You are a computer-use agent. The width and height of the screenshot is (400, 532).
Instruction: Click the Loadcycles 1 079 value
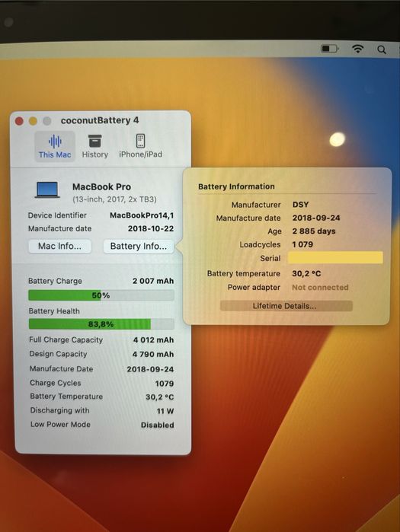click(302, 244)
